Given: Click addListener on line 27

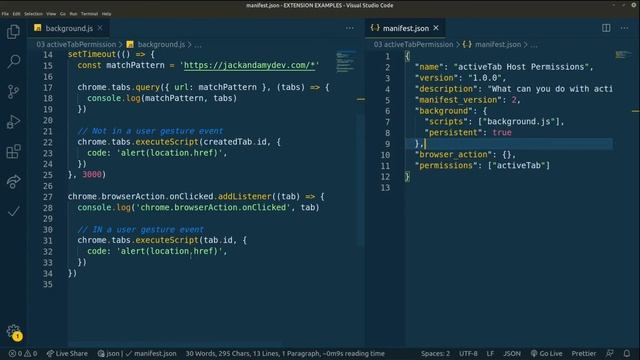Looking at the screenshot, I should (x=244, y=197).
